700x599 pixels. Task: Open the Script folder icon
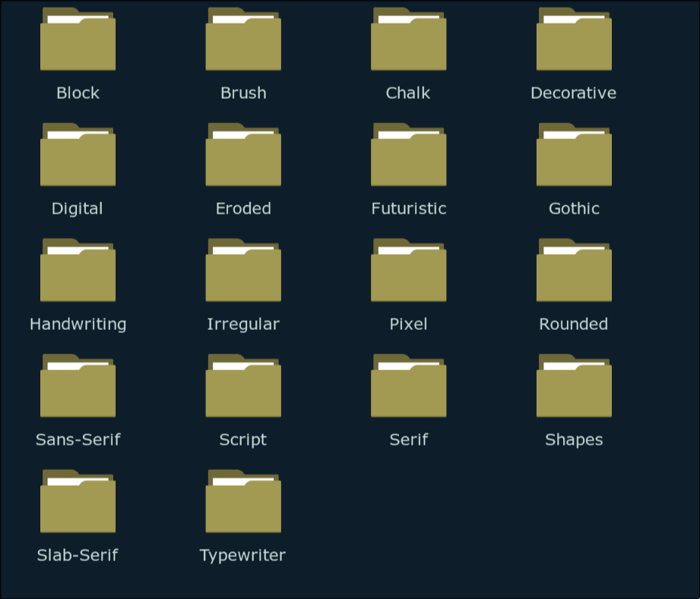[243, 385]
